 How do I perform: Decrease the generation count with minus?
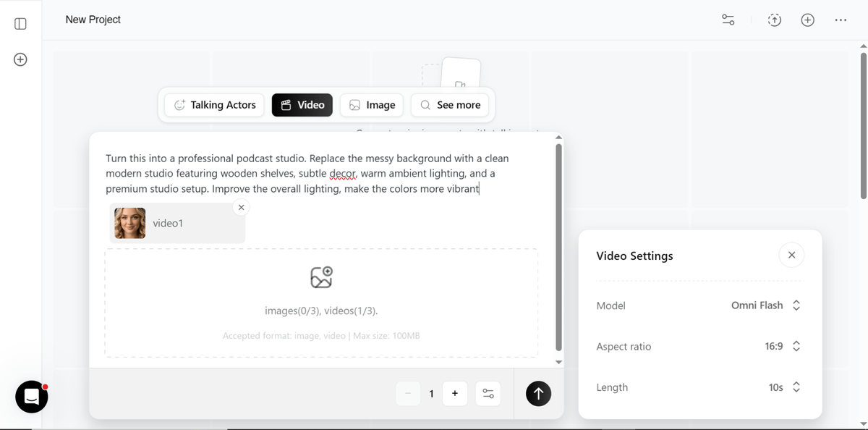tap(408, 393)
